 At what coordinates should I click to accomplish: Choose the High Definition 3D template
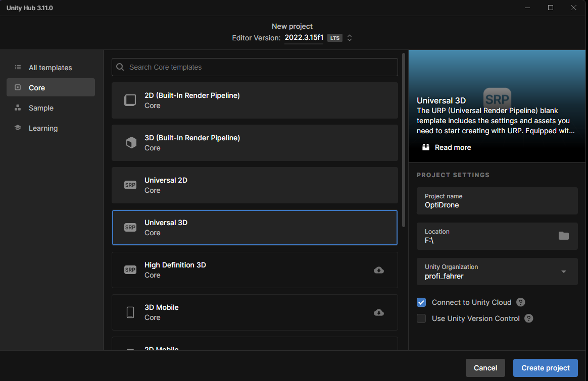click(x=255, y=270)
